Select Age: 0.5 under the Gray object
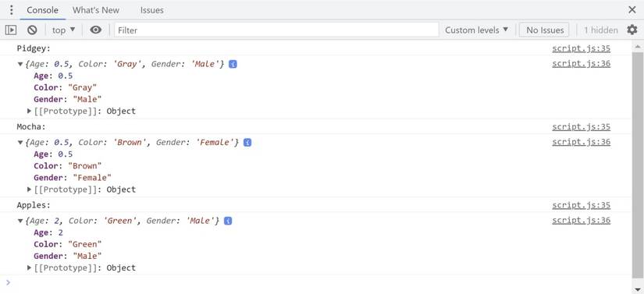Screen dimensions: 644x294 coord(53,76)
